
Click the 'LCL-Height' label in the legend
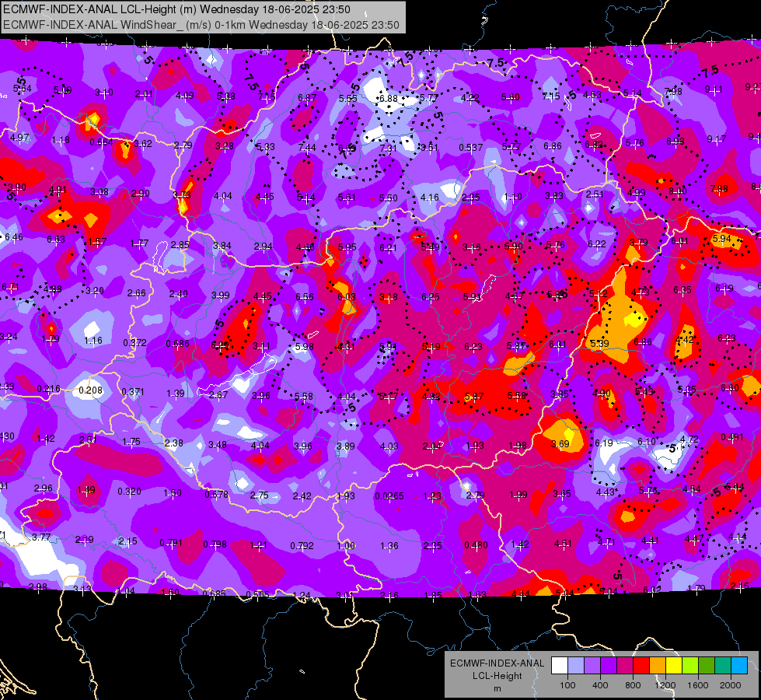[497, 676]
